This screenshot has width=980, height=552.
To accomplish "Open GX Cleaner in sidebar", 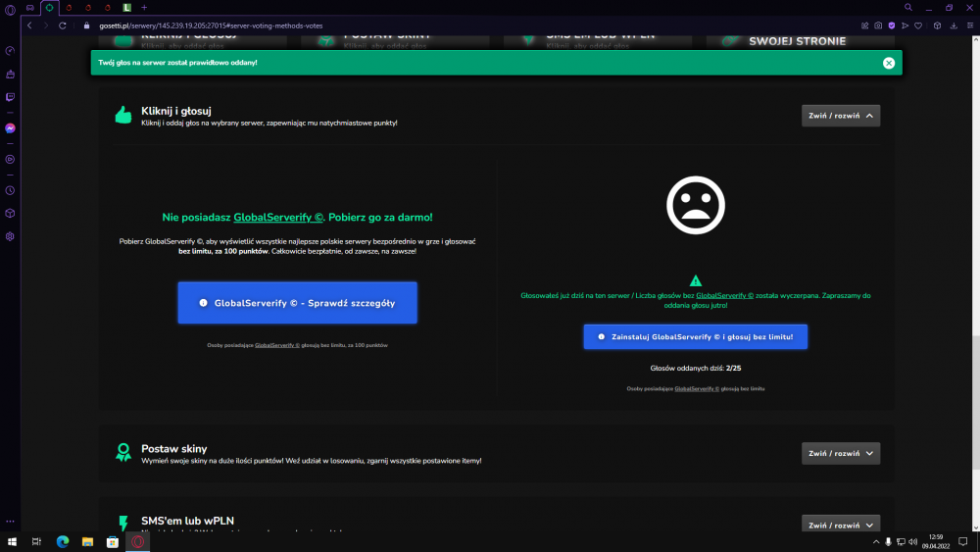I will point(10,74).
